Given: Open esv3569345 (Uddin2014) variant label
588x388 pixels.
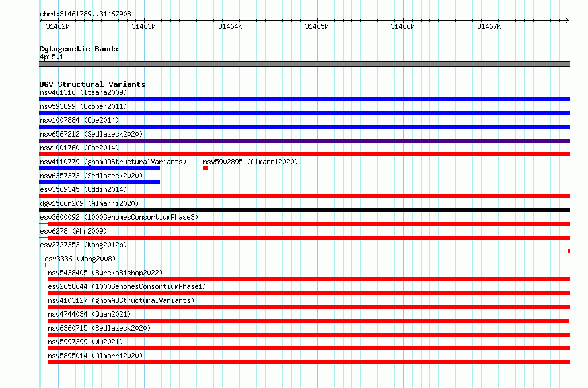Looking at the screenshot, I should click(x=83, y=189).
